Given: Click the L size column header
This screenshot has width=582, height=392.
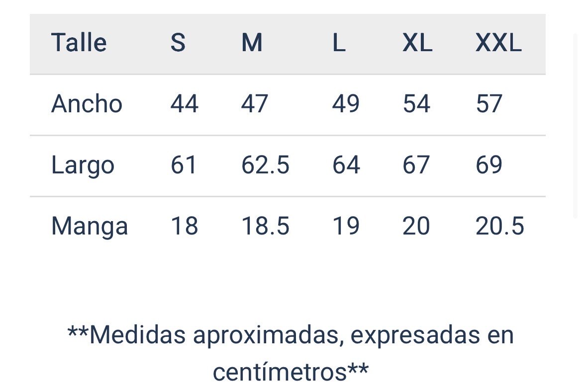Looking at the screenshot, I should point(339,43).
